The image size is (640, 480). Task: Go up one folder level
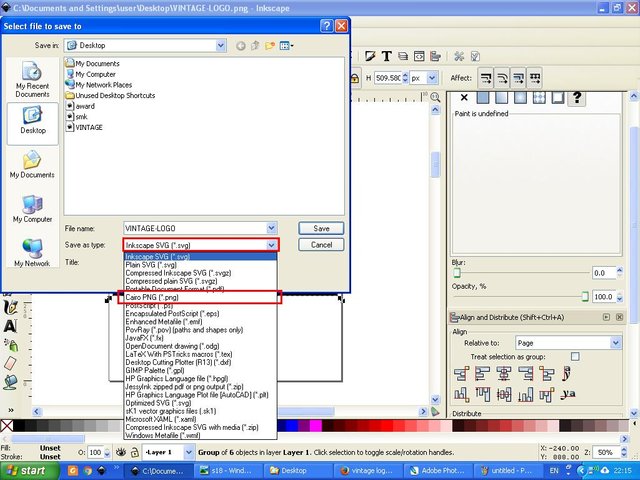(256, 46)
